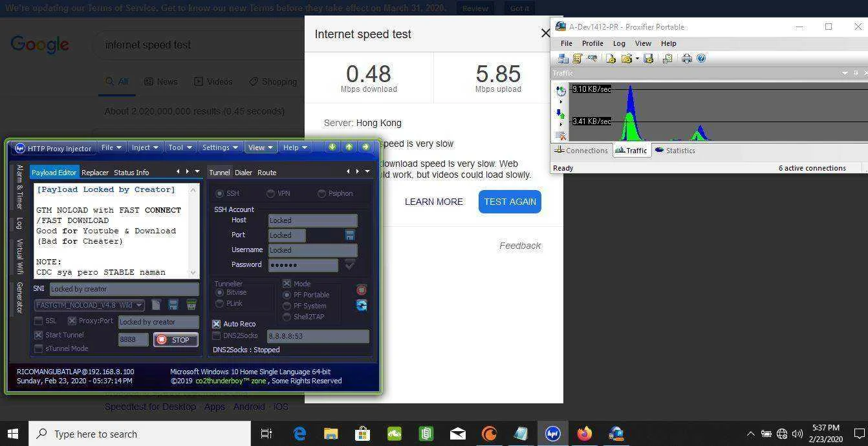Viewport: 868px width, 446px height.
Task: Click the STOP button
Action: (175, 339)
